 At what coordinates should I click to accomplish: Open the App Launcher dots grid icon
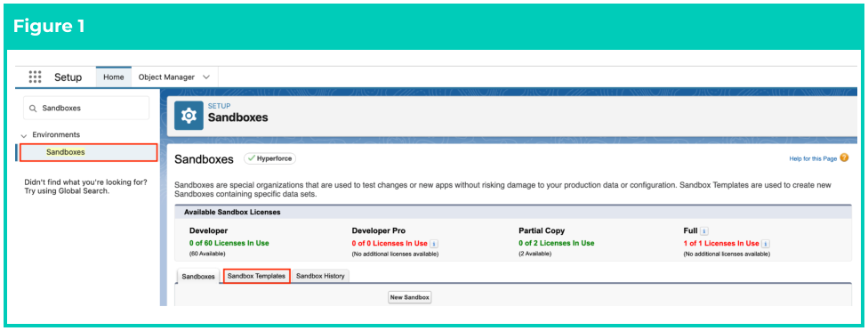[x=35, y=77]
